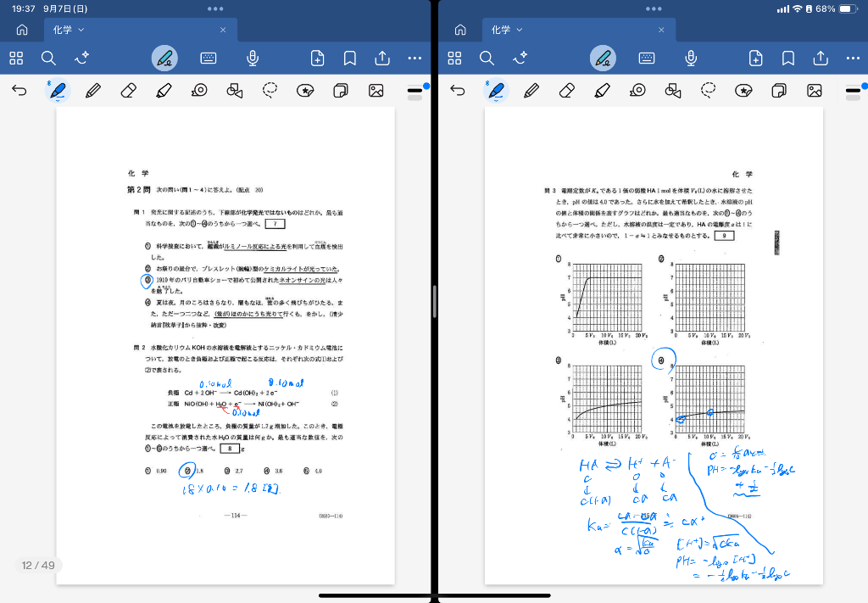The image size is (868, 603).
Task: Open the shapes tool in right pane
Action: [674, 91]
